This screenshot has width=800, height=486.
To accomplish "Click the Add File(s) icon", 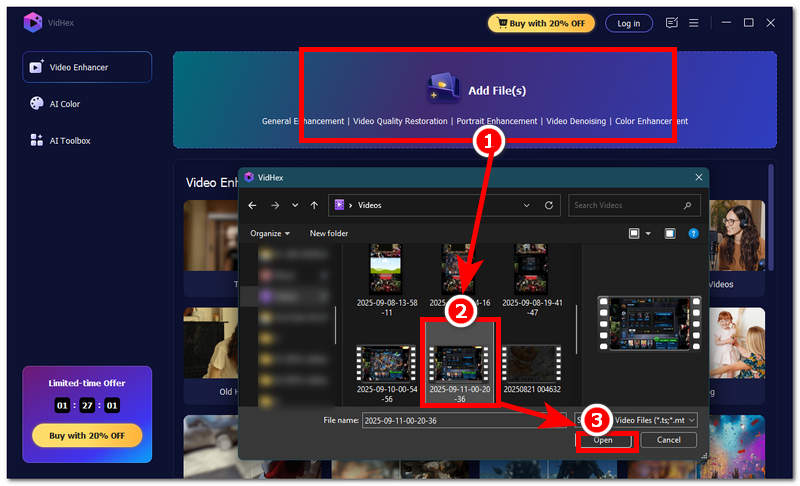I will point(443,89).
